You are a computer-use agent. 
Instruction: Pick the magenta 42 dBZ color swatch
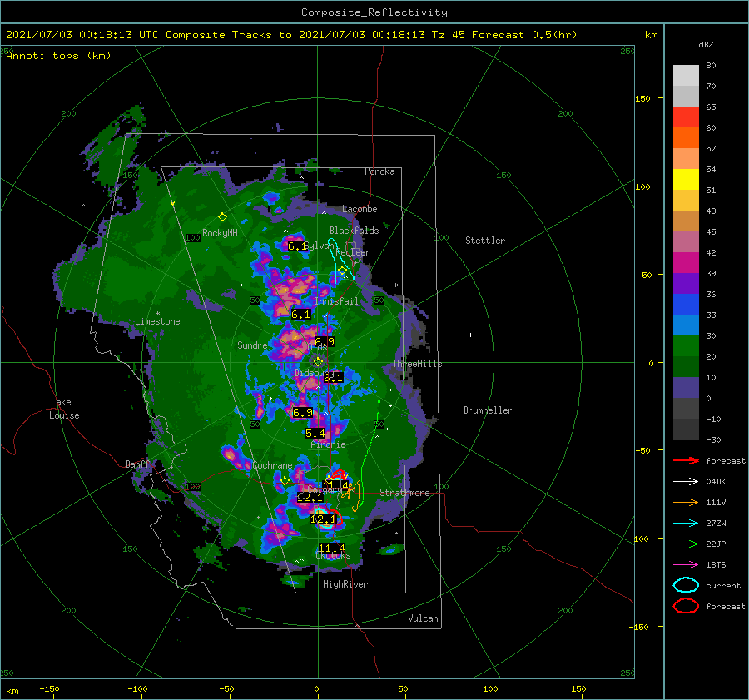click(686, 262)
